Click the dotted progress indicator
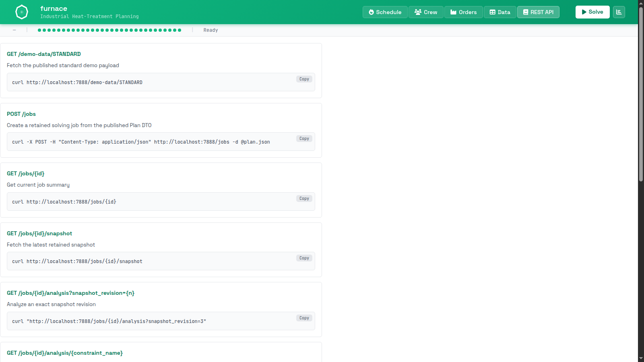The image size is (644, 362). click(109, 30)
